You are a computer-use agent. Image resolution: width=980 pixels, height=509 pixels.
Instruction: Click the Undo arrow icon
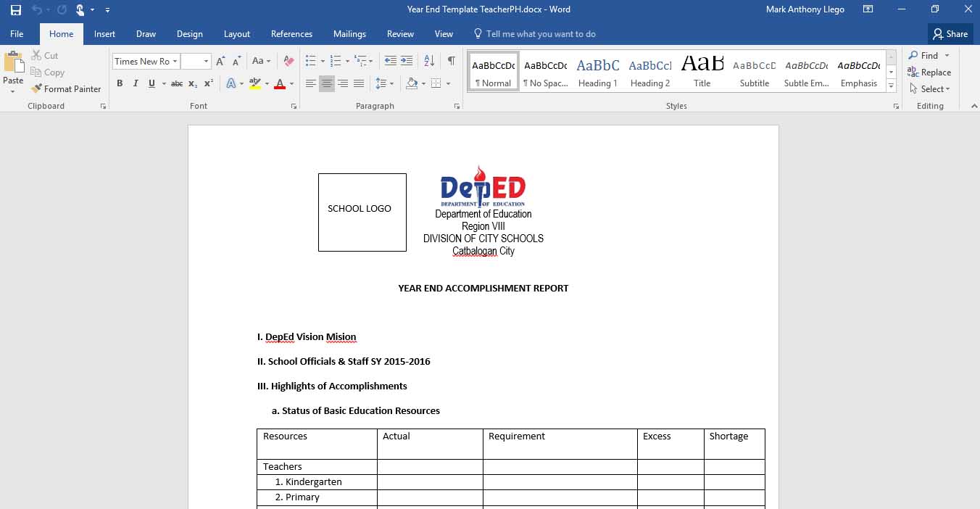(x=36, y=10)
